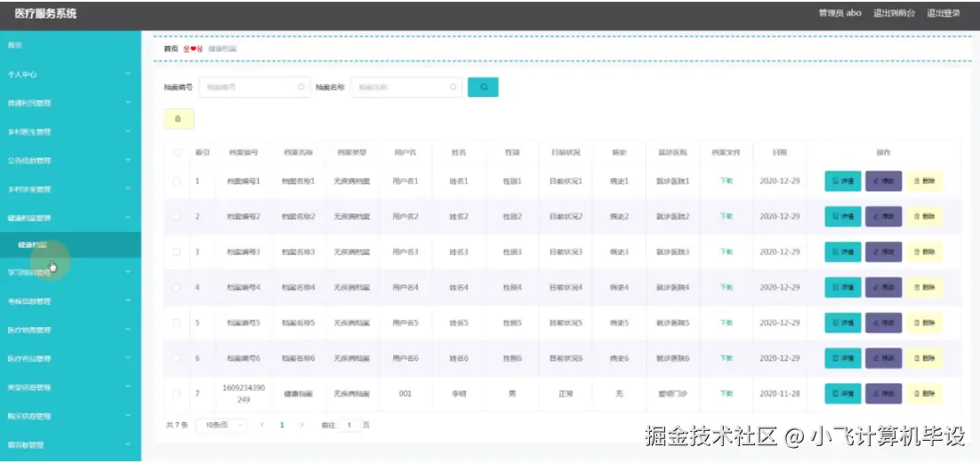980x463 pixels.
Task: Click 下载 link in row 1
Action: pos(727,181)
